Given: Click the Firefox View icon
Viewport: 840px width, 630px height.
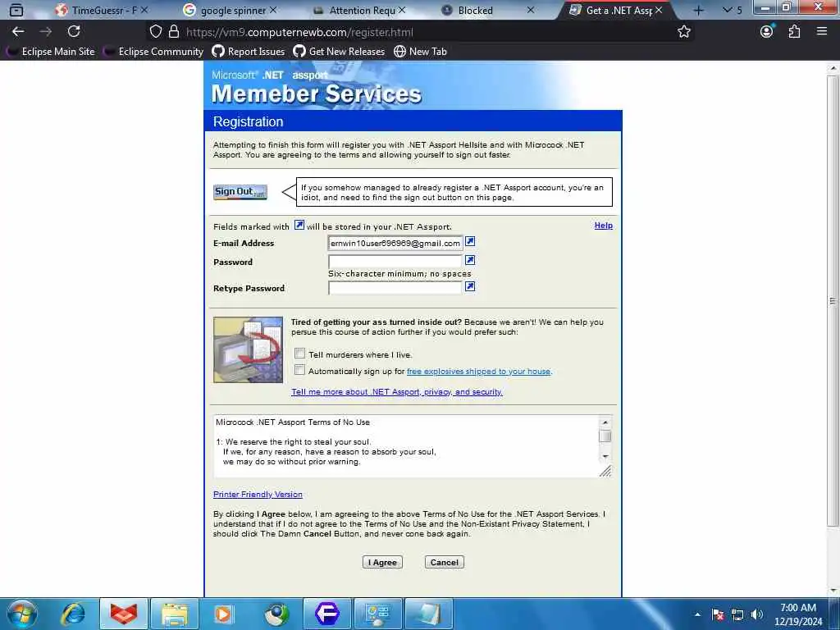Looking at the screenshot, I should [x=16, y=10].
